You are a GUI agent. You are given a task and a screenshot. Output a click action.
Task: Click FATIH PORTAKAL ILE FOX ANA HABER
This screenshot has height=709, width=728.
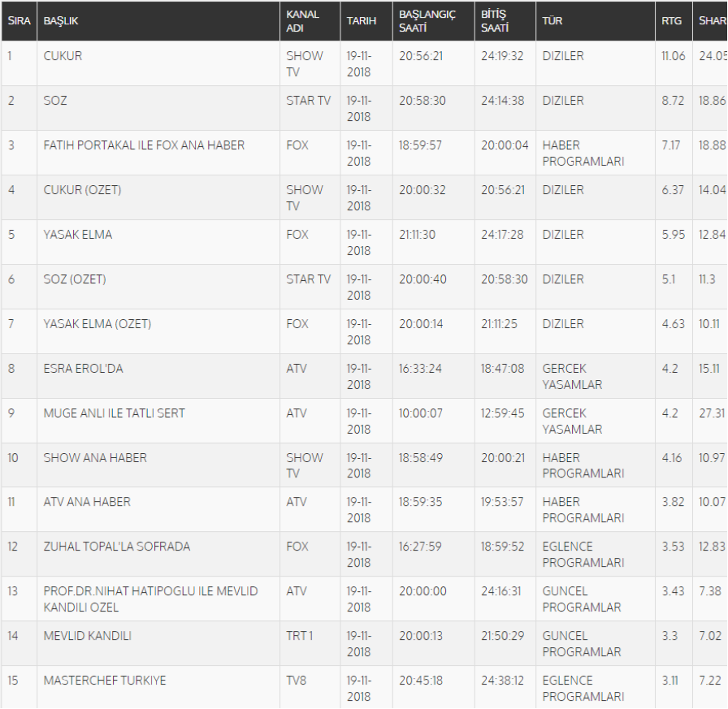click(x=144, y=145)
